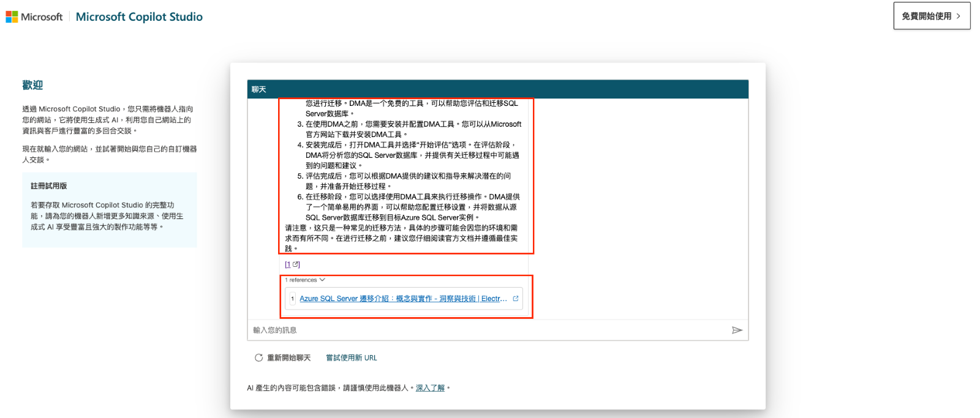Screen dimensions: 980x418
Task: Click the external-link icon on the reference card
Action: (x=516, y=299)
